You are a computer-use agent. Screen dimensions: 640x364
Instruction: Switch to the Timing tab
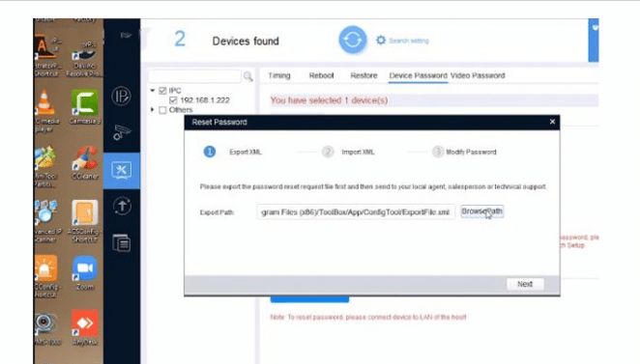tap(279, 75)
